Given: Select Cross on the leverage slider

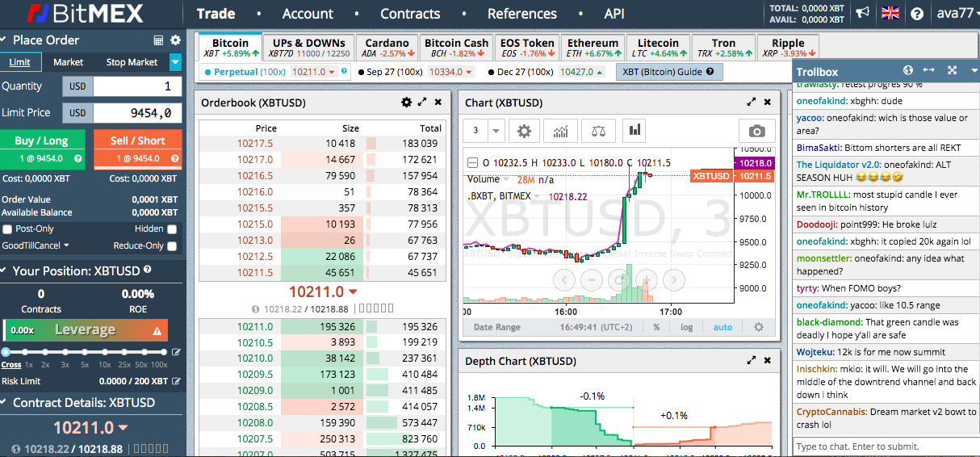Looking at the screenshot, I should (x=6, y=352).
